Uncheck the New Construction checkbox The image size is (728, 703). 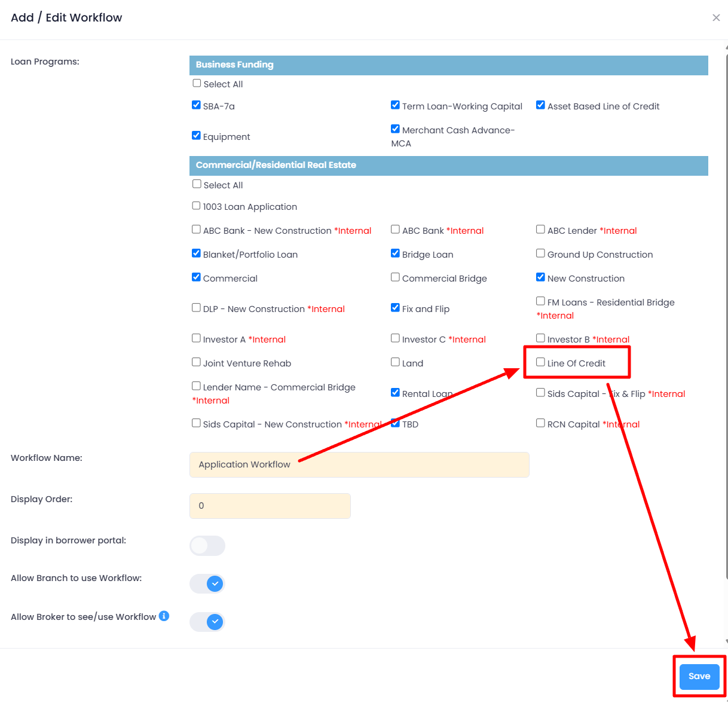pos(540,277)
